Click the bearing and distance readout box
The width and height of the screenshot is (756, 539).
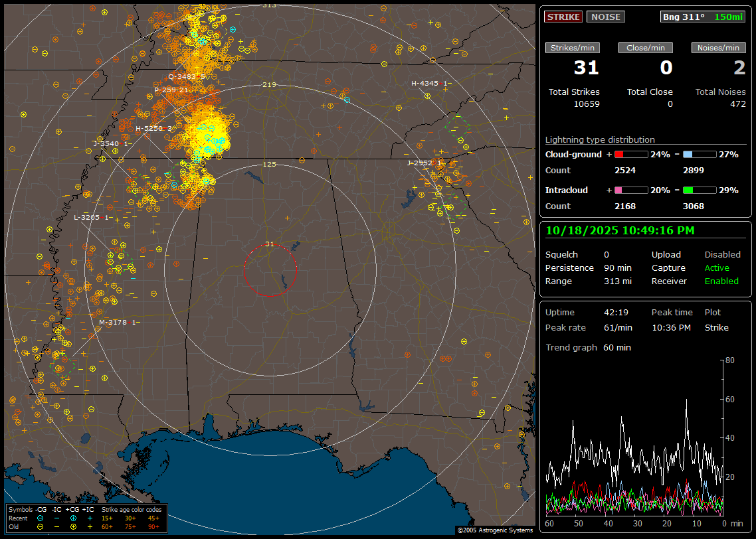point(703,17)
